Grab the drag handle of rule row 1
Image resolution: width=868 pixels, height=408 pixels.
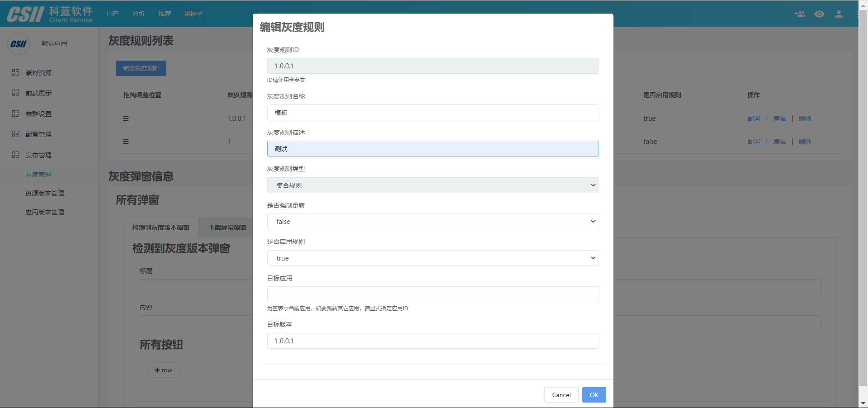[x=126, y=142]
